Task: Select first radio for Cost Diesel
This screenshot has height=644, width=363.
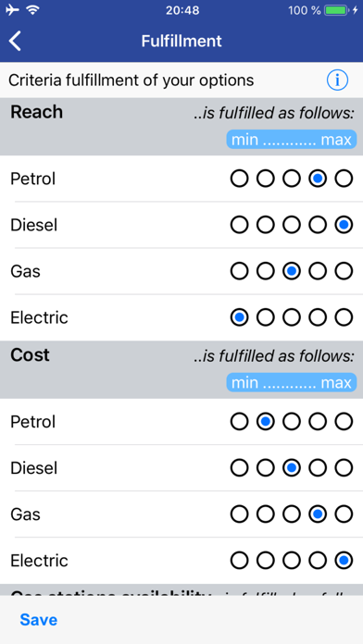Action: click(x=239, y=468)
